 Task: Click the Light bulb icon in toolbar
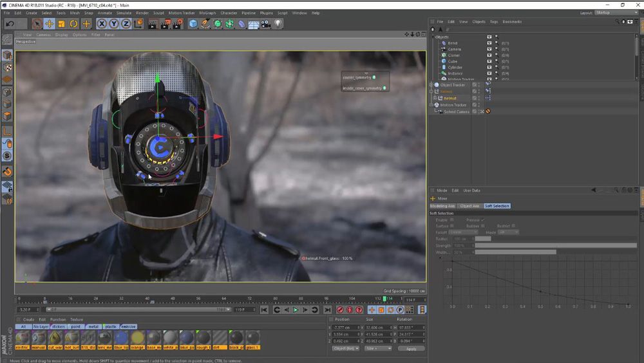(278, 24)
